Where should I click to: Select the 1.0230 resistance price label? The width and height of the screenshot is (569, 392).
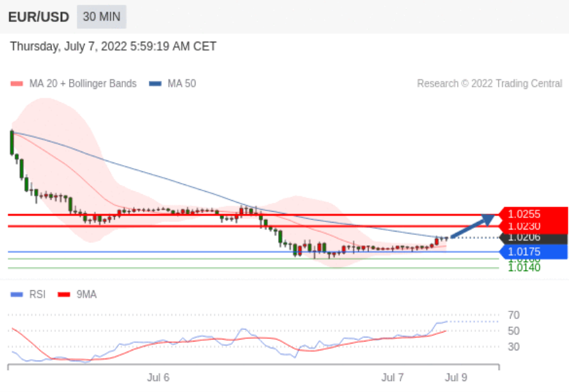tap(533, 227)
